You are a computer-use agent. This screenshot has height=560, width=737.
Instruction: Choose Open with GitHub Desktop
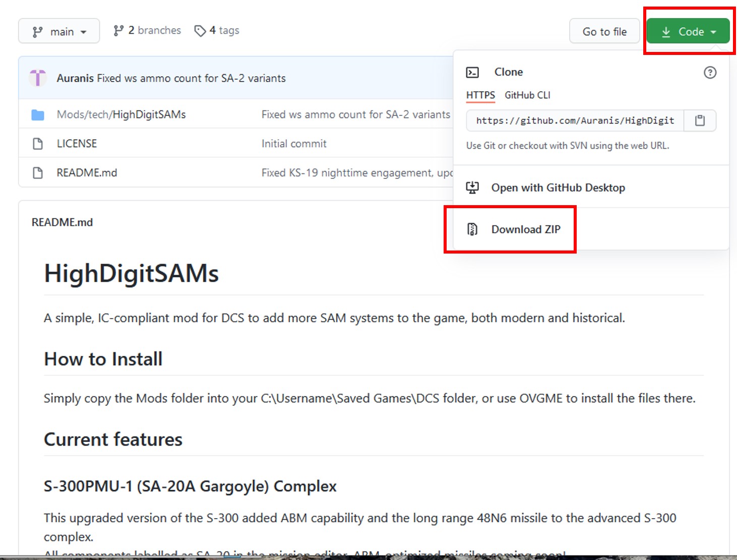pyautogui.click(x=558, y=188)
